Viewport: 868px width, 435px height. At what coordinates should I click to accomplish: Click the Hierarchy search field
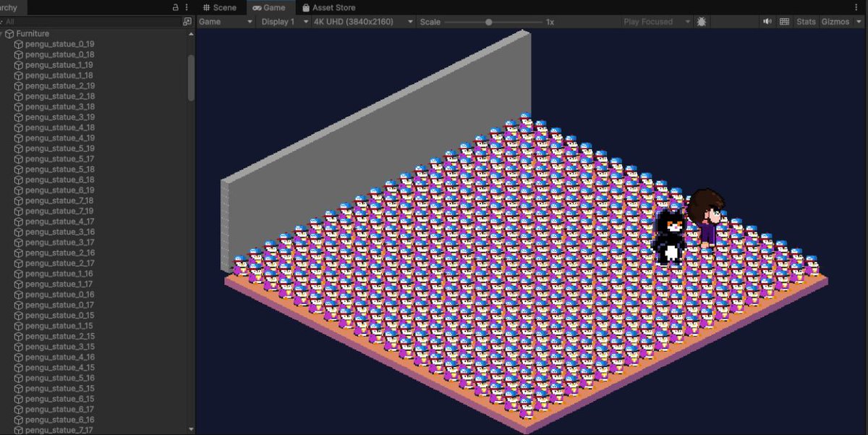[90, 22]
